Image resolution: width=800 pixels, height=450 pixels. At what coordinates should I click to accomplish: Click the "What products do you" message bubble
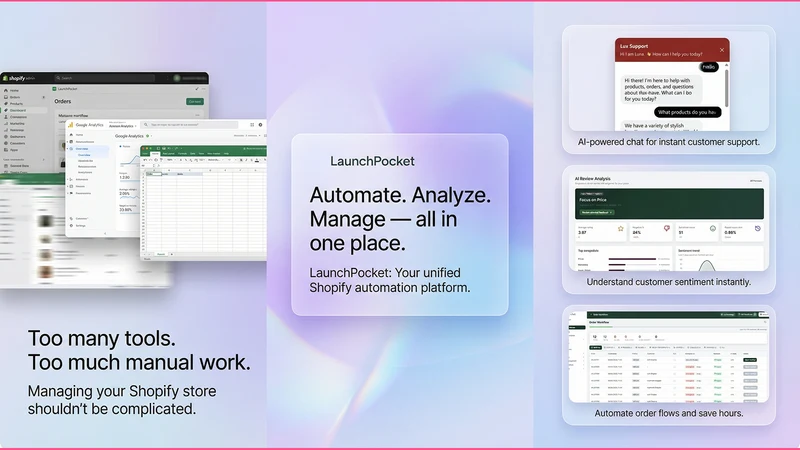pyautogui.click(x=687, y=112)
